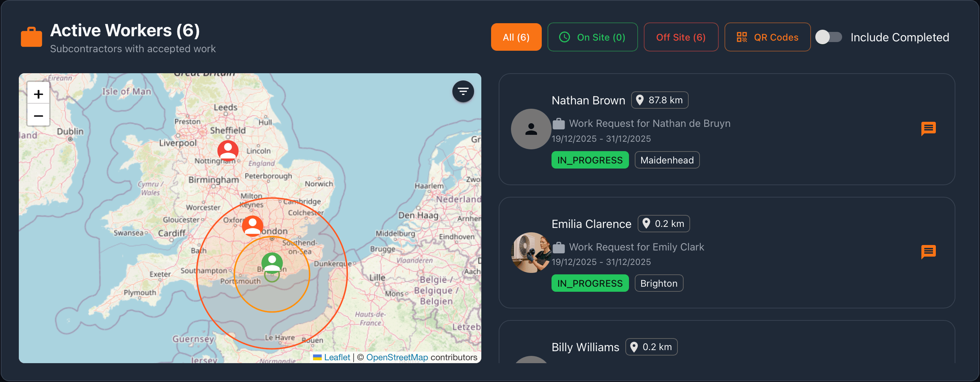The image size is (980, 382).
Task: Click the map zoom in plus button
Action: point(38,94)
